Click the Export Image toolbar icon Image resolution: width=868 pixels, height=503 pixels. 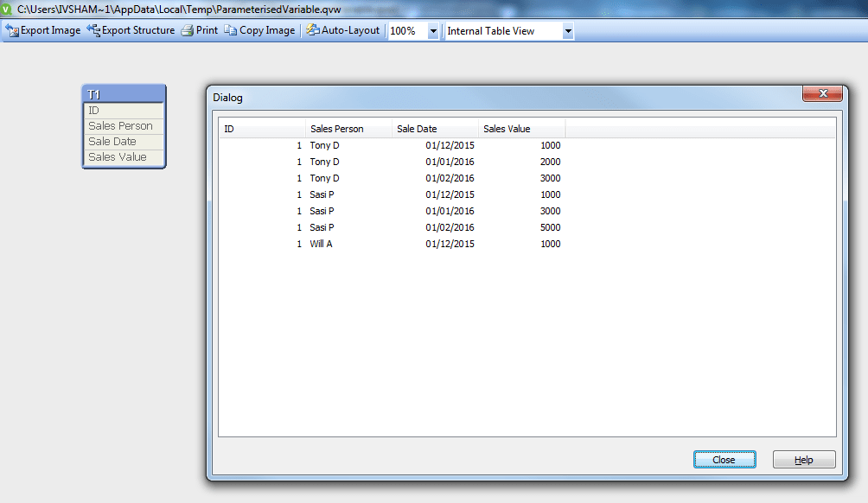tap(12, 30)
